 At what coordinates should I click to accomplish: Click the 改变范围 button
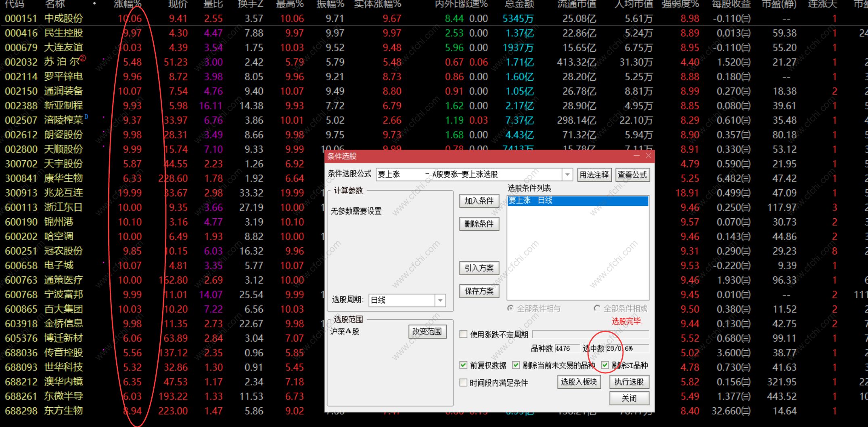[427, 332]
